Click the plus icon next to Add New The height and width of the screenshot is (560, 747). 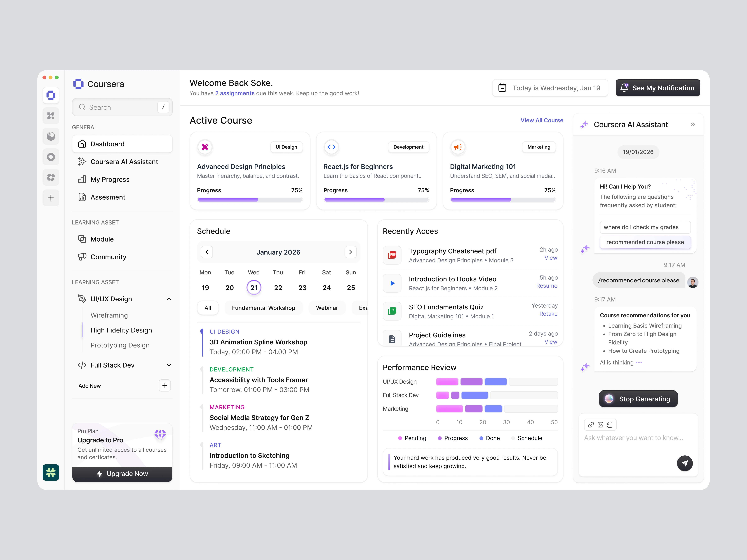tap(165, 385)
